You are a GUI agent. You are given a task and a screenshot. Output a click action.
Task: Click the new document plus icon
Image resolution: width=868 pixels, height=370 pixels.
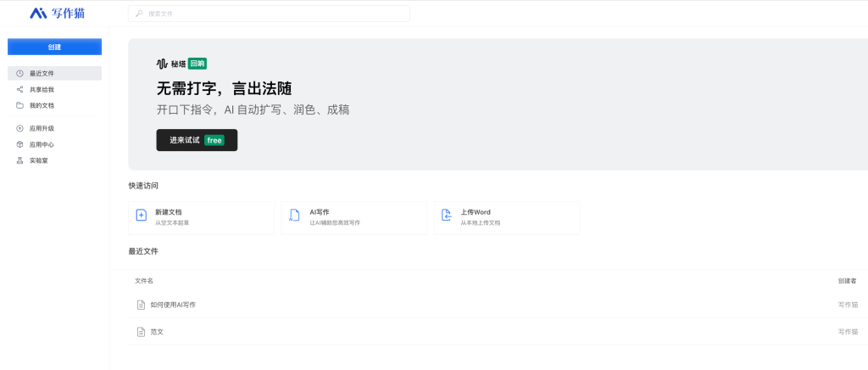coord(142,216)
